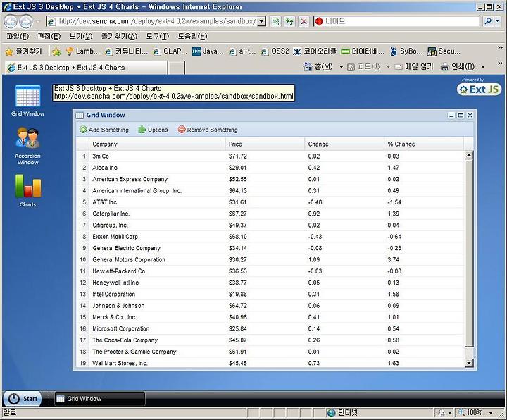Click the grid scrollbar up arrow
The image size is (507, 420).
coord(469,155)
